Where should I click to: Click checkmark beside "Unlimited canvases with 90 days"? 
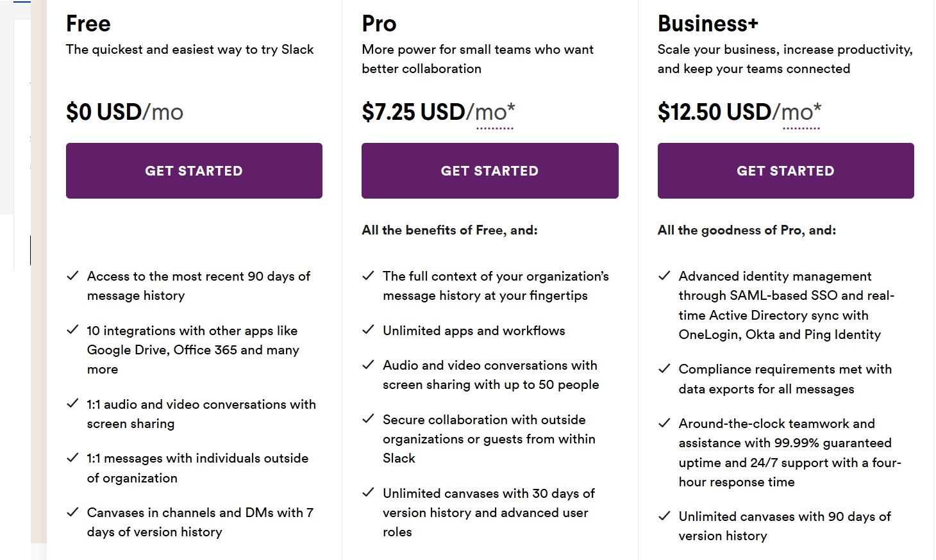664,516
